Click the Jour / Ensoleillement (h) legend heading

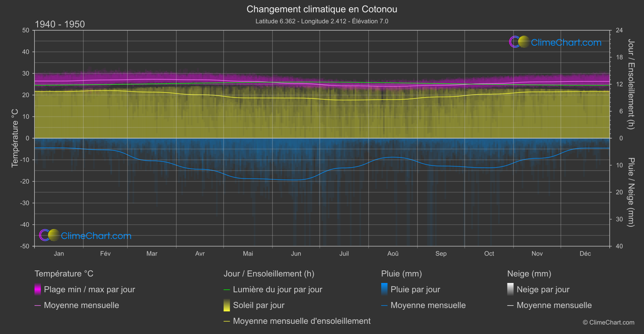(269, 274)
